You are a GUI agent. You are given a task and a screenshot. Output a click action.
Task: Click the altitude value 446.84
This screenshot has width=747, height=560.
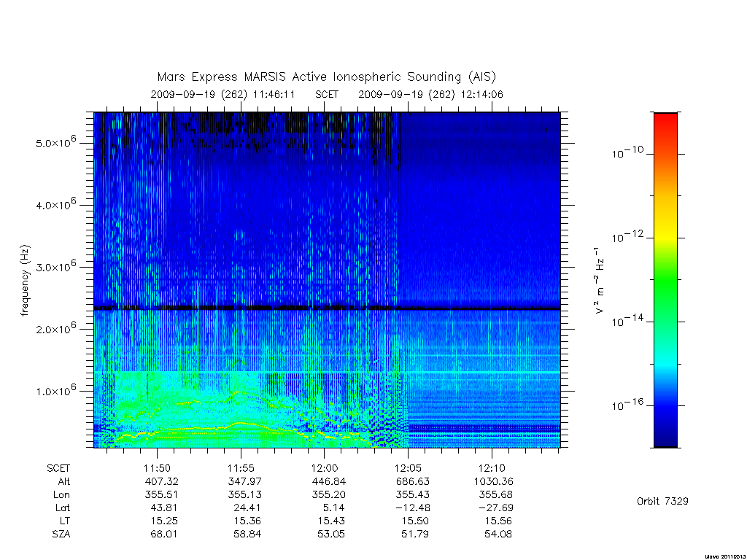coord(329,481)
